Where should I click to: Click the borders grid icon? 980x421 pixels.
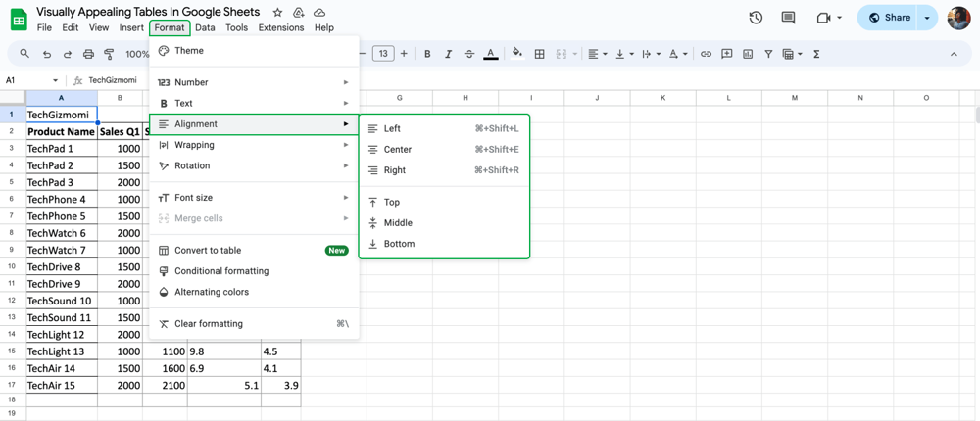point(539,54)
